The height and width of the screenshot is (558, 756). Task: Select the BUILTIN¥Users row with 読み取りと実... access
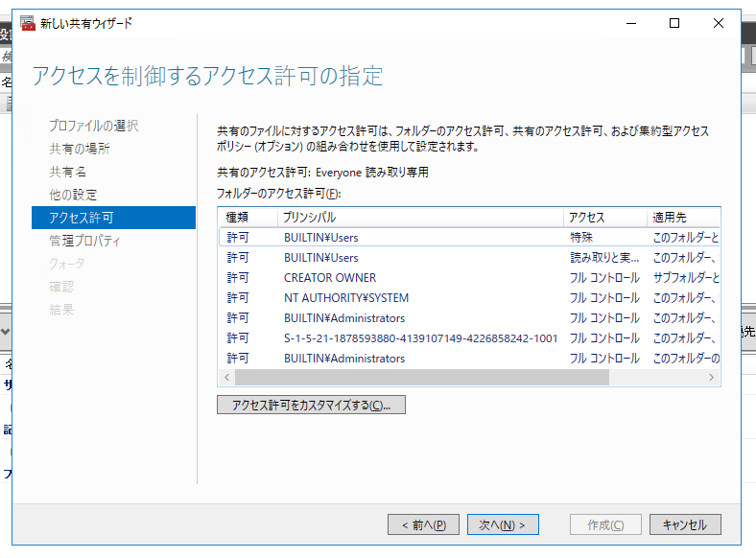469,258
